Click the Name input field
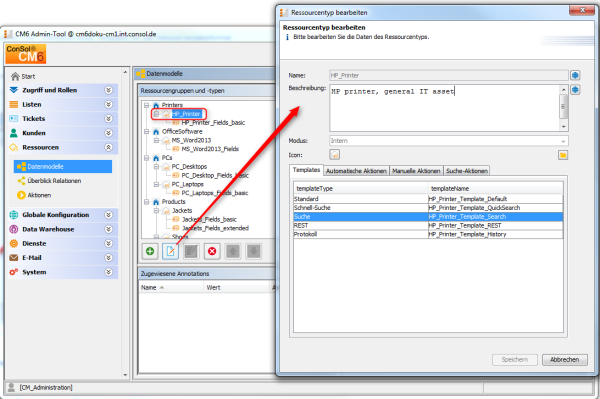This screenshot has width=600, height=399. tap(449, 75)
